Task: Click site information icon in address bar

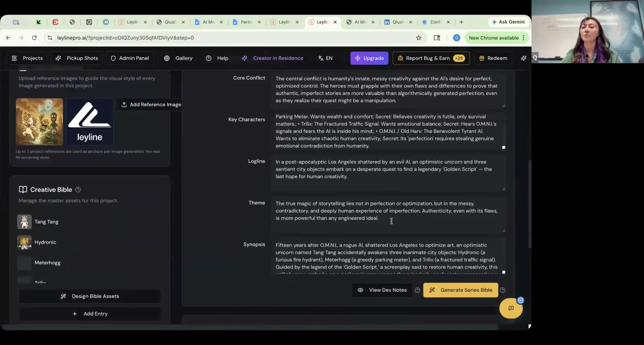Action: pos(50,38)
